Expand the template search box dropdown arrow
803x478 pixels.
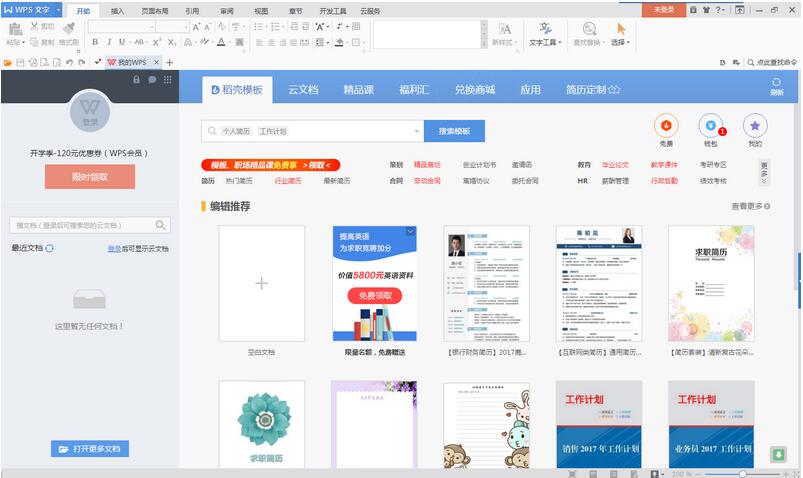click(x=416, y=132)
